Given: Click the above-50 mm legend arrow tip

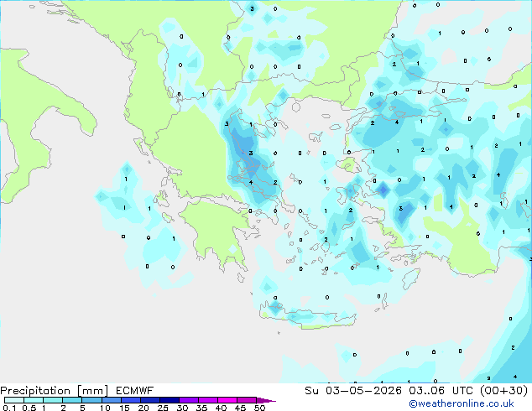Looking at the screenshot, I should 266,400.
